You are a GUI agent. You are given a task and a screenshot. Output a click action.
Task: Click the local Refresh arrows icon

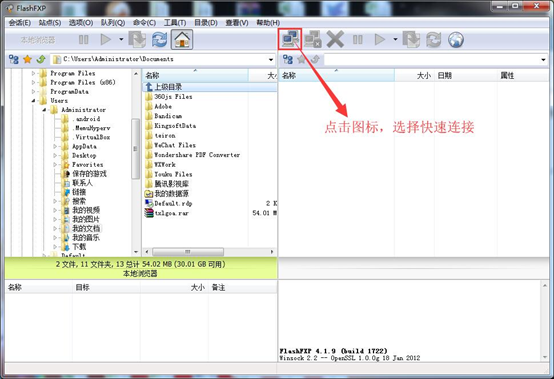click(159, 39)
